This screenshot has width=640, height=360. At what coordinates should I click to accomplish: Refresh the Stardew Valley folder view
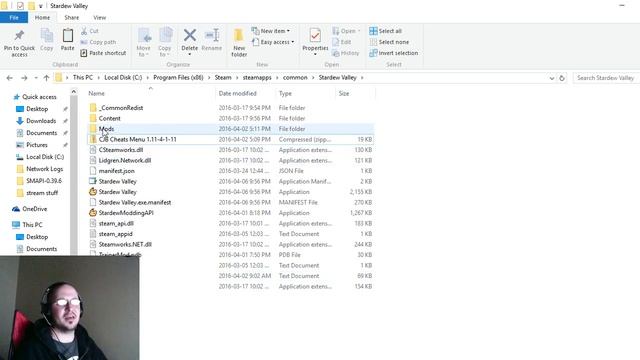tap(562, 78)
